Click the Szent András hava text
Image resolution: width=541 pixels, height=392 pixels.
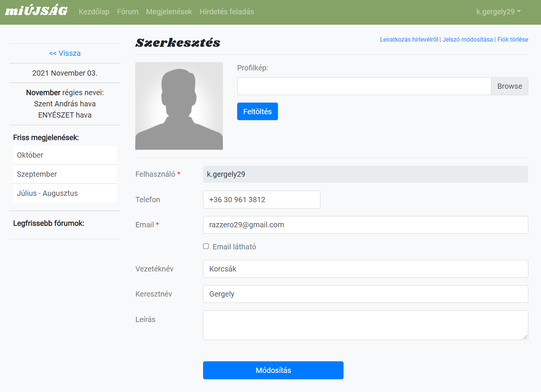click(x=65, y=104)
